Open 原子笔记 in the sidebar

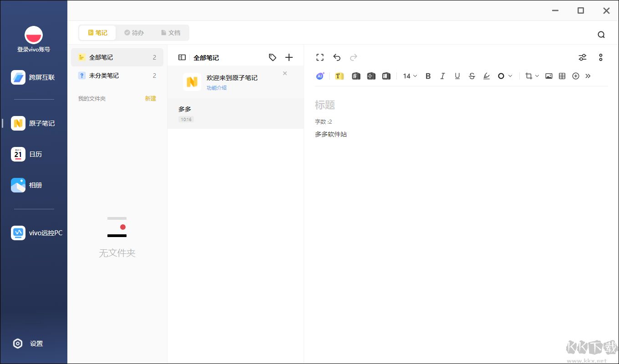click(34, 123)
